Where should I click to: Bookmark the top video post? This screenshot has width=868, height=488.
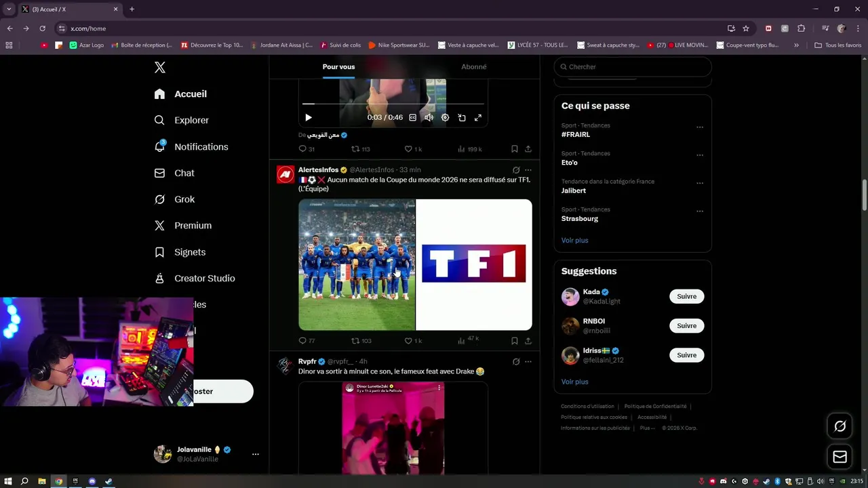tap(515, 149)
